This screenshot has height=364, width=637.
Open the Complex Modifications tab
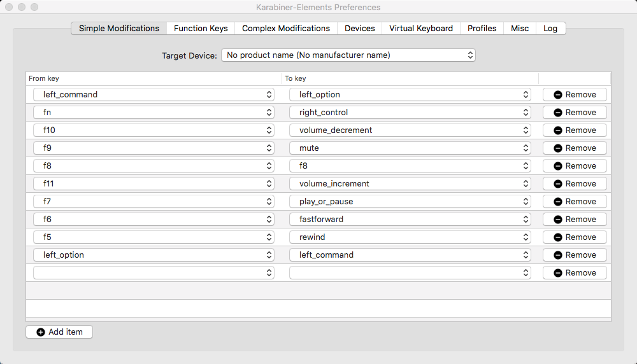(285, 29)
